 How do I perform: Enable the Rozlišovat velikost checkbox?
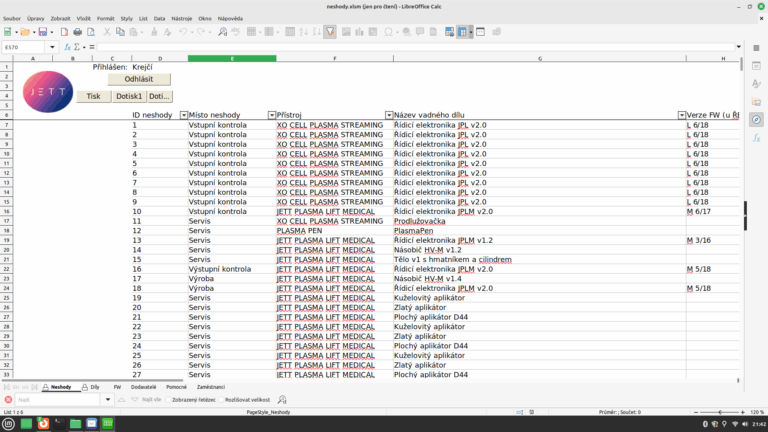pos(221,400)
